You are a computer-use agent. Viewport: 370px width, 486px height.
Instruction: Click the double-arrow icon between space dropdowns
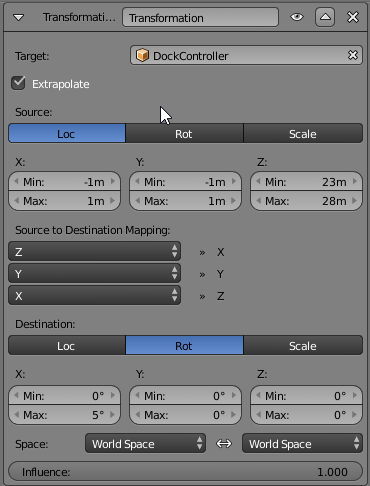[x=224, y=444]
